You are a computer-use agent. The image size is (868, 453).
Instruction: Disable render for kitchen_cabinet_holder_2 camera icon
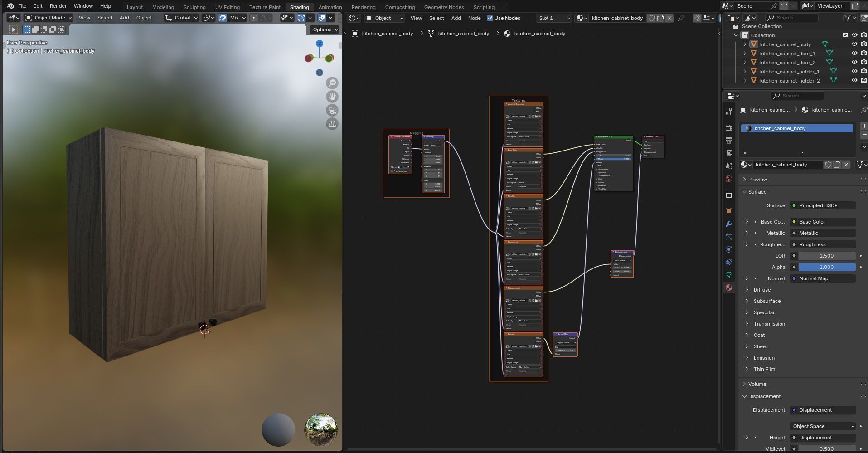tap(863, 80)
